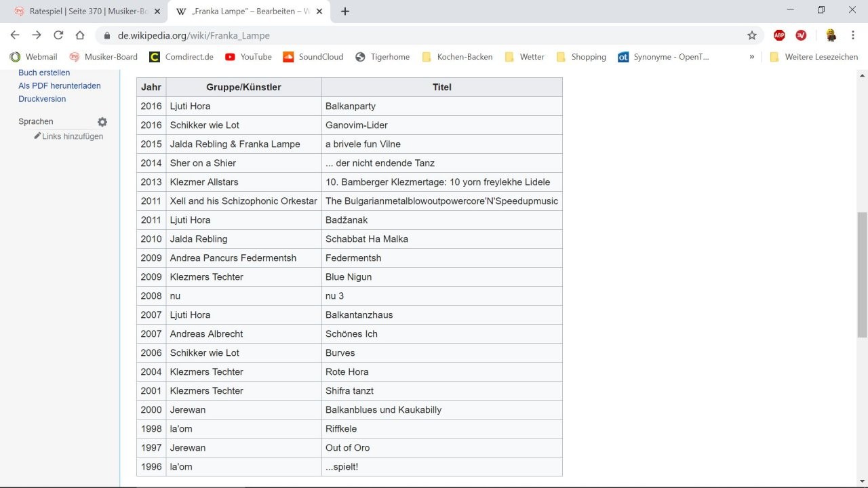Select Jalda Rebling & Franka Lampe cell
This screenshot has height=488, width=868.
[243, 144]
